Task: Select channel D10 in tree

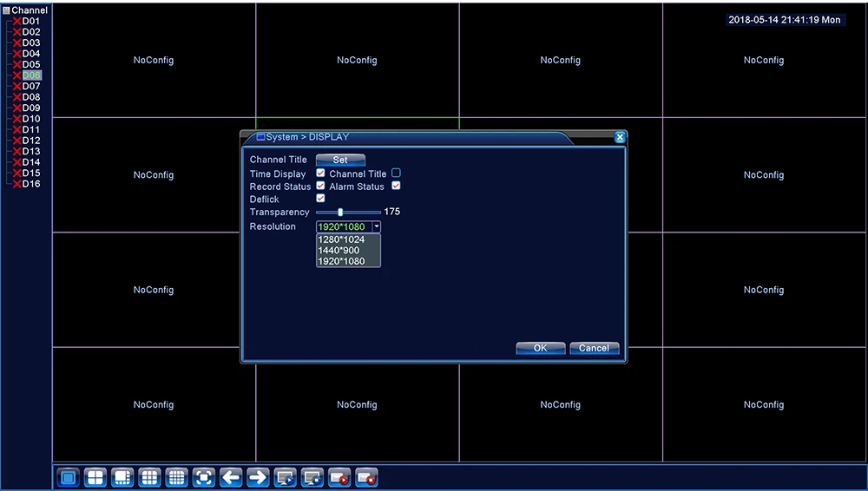Action: point(31,119)
